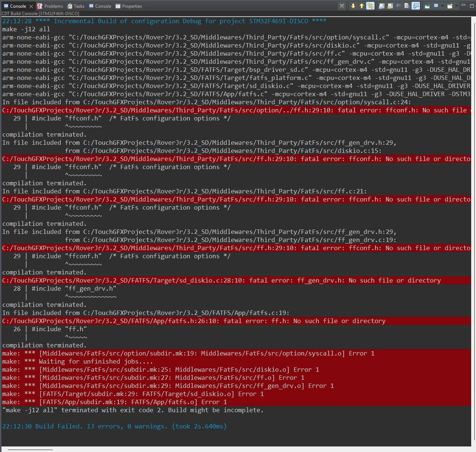The image size is (476, 452).
Task: Click the Open Console icon
Action: click(450, 6)
